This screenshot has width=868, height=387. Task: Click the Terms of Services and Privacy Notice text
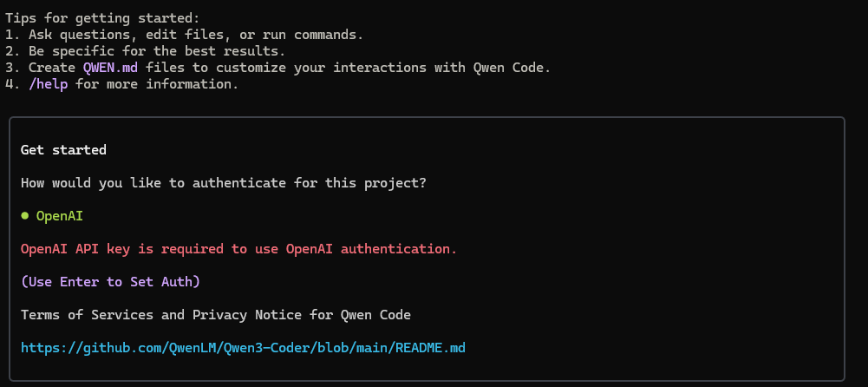coord(216,314)
